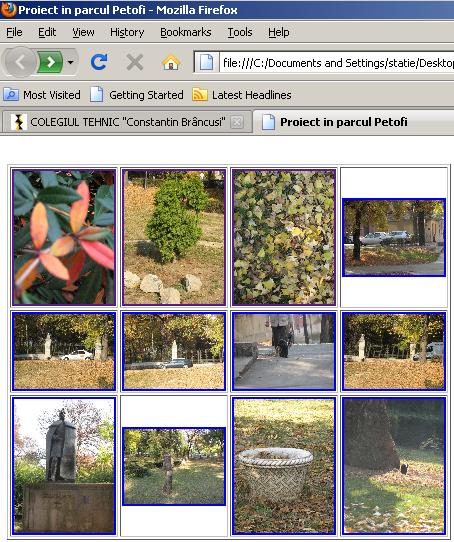Open the Latest Headlines feed bookmark
This screenshot has width=454, height=542.
coord(242,95)
